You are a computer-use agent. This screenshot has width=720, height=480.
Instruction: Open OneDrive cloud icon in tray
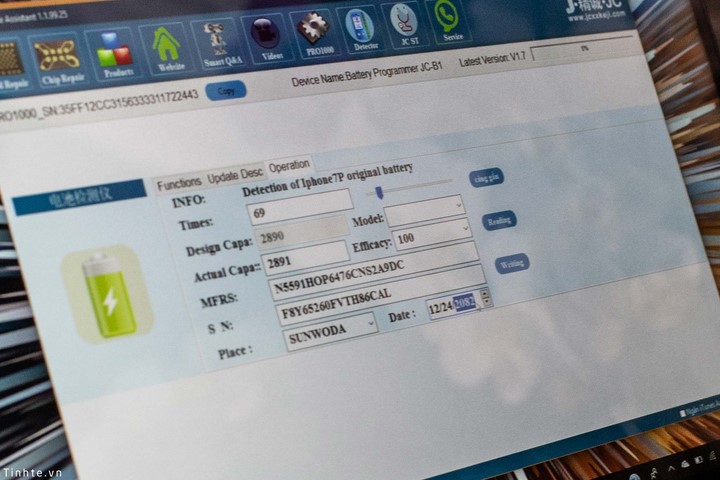(685, 465)
